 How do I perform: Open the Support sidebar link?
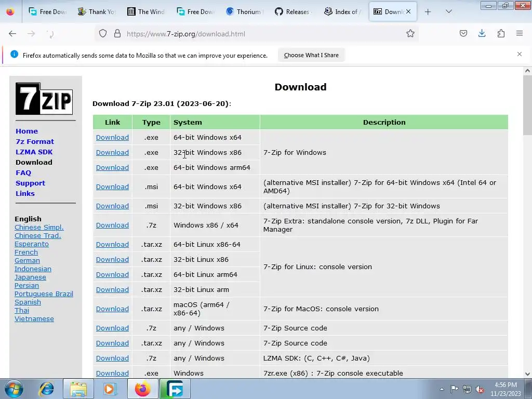pos(30,183)
